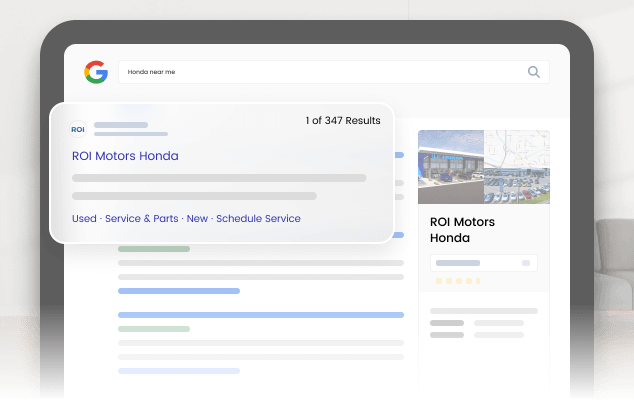This screenshot has width=634, height=400.
Task: Open the New sitelink
Action: click(x=197, y=218)
